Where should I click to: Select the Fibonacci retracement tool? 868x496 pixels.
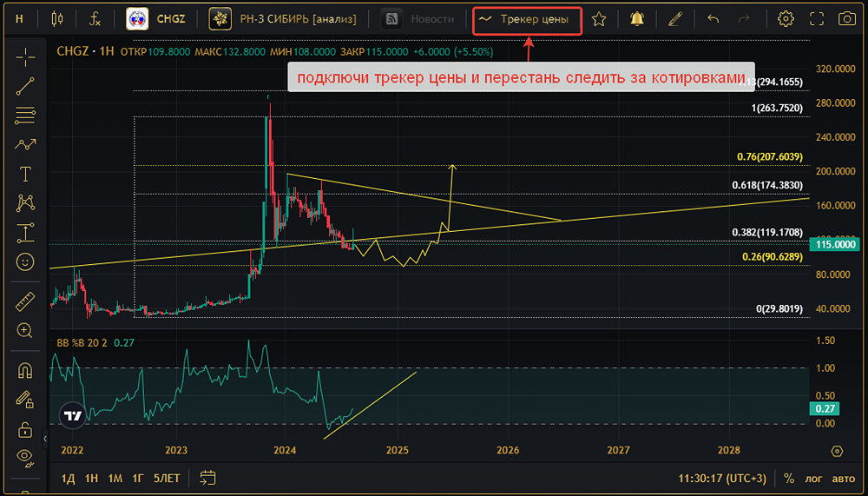(25, 116)
